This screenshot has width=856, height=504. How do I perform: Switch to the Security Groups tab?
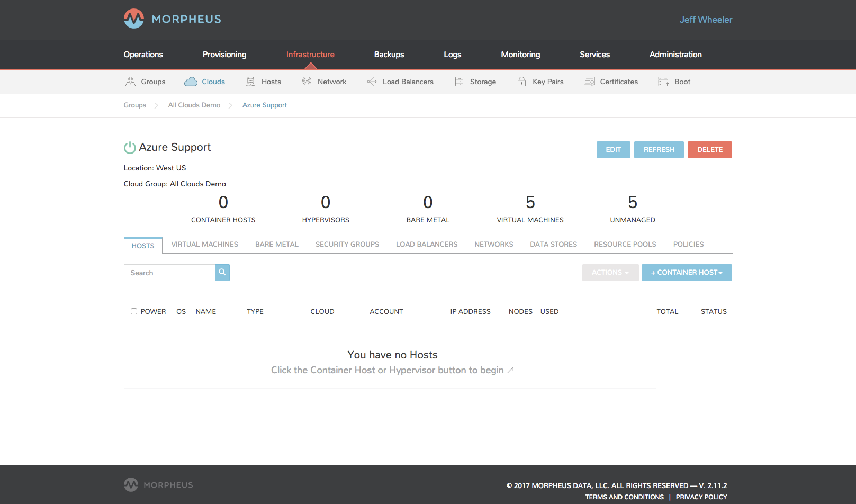click(347, 244)
